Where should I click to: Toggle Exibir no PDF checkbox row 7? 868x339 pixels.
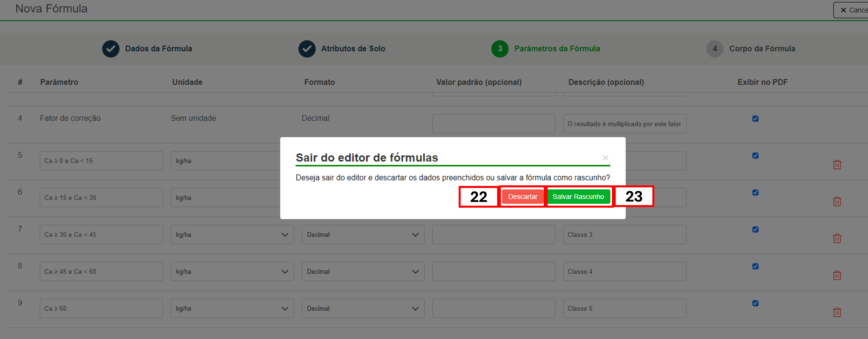(x=756, y=230)
